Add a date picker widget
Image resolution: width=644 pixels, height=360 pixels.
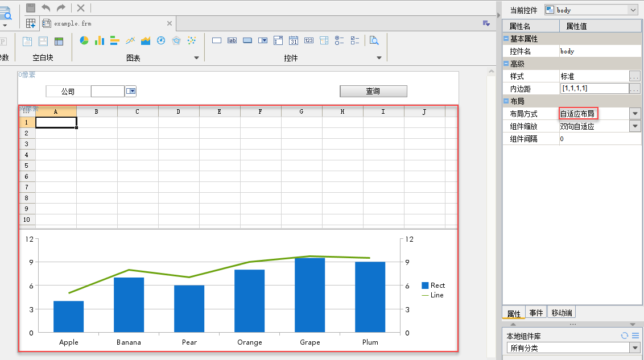[294, 40]
